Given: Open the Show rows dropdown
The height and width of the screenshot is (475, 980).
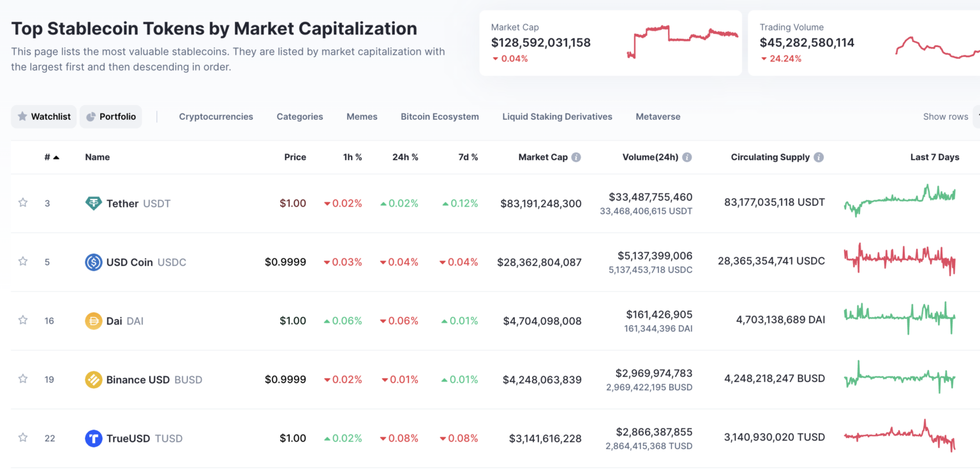Looking at the screenshot, I should 946,117.
